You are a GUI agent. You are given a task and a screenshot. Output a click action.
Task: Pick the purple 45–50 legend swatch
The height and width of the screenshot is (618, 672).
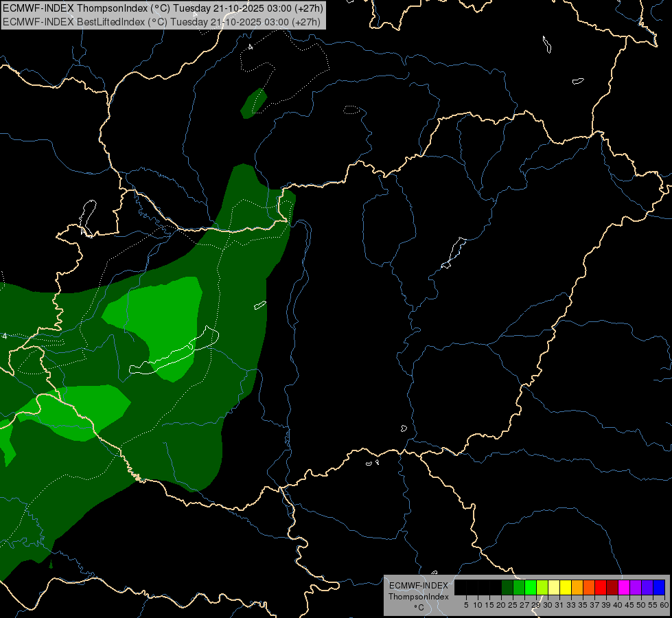[636, 587]
